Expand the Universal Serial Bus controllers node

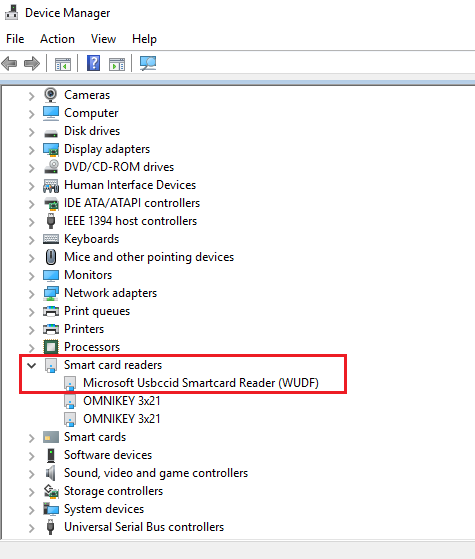point(32,528)
